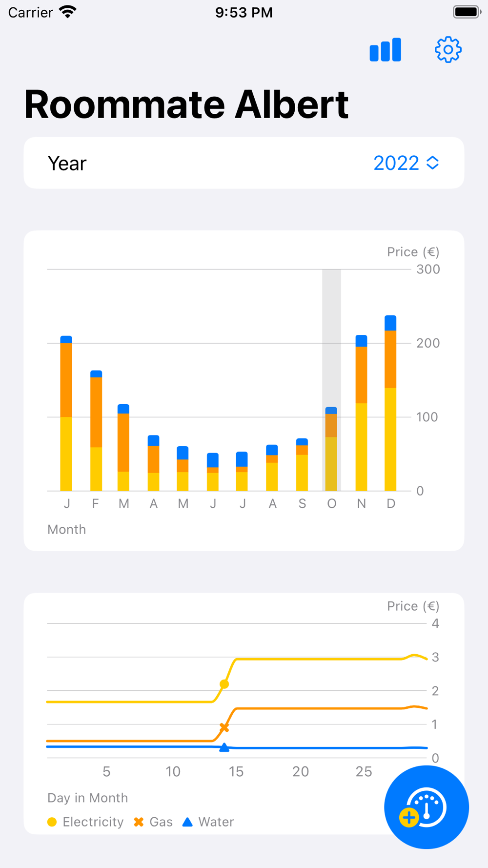The width and height of the screenshot is (488, 868).
Task: Select the December bar in chart
Action: [x=390, y=403]
